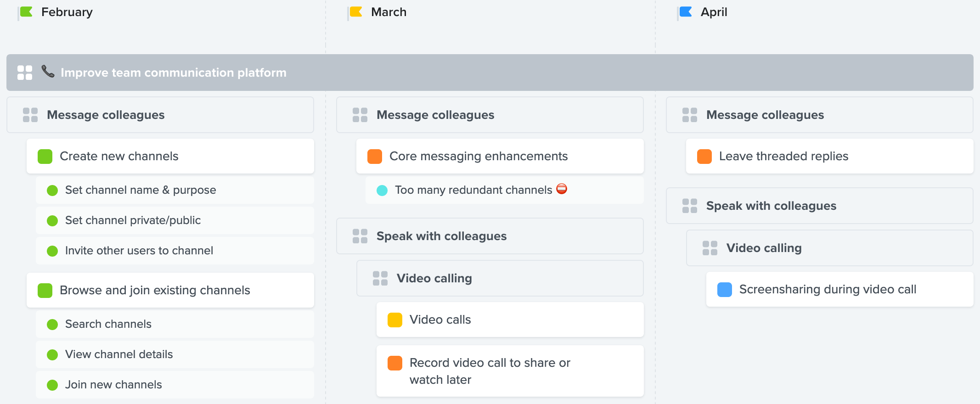This screenshot has height=404, width=980.
Task: Select the Set channel name & purpose subfeature
Action: 175,190
